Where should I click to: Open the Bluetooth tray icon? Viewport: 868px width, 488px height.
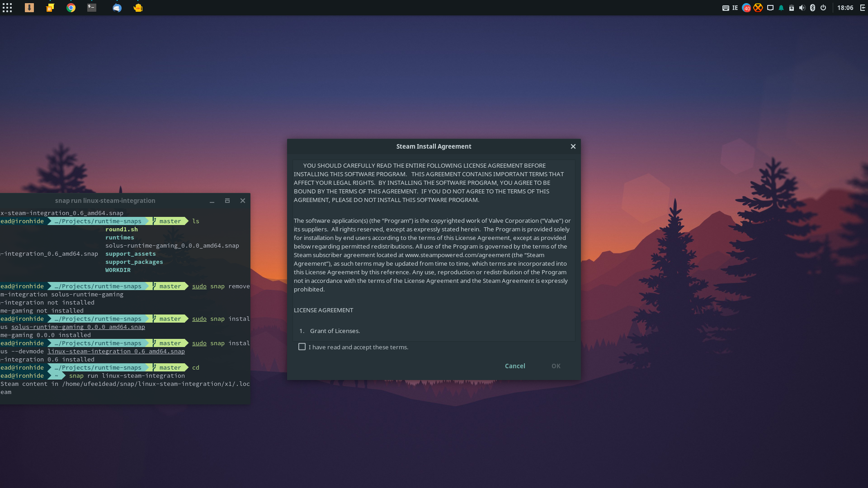click(x=812, y=8)
